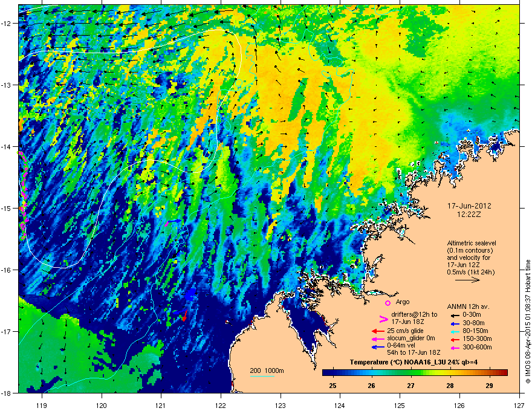532x411 pixels.
Task: Click the longitude 125 axis label
Action: click(x=400, y=405)
